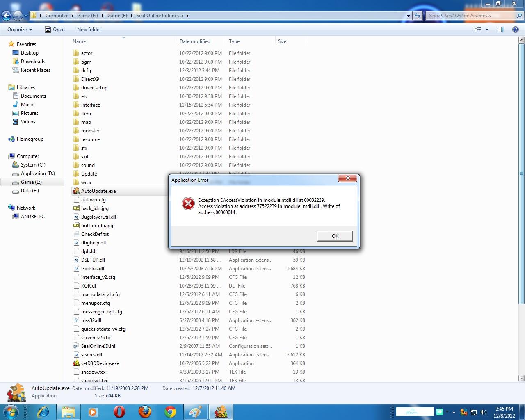Select setD3DDevice.exe application icon
Image resolution: width=525 pixels, height=420 pixels.
point(76,363)
